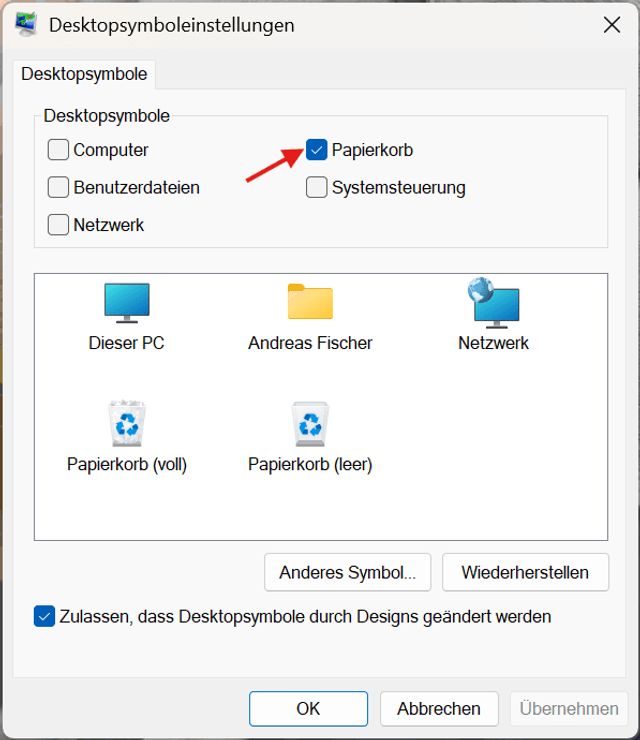Enable the Computer checkbox
Viewport: 640px width, 740px height.
[x=58, y=150]
